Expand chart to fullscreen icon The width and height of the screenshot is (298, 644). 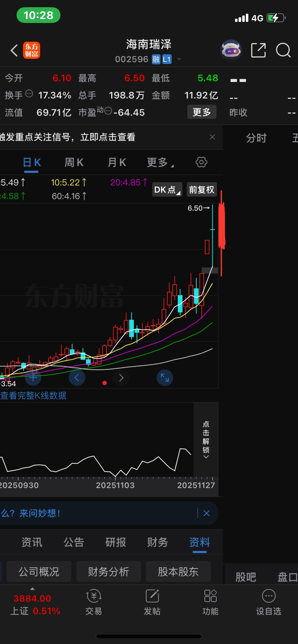(x=165, y=378)
